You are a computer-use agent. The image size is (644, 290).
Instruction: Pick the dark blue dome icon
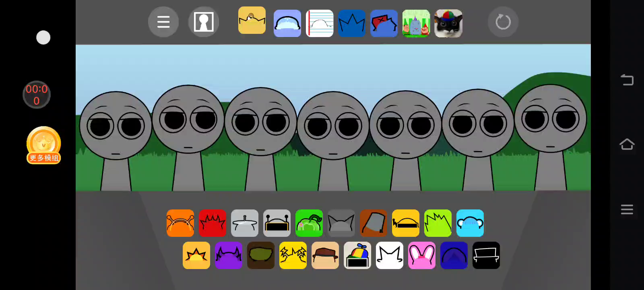click(454, 255)
